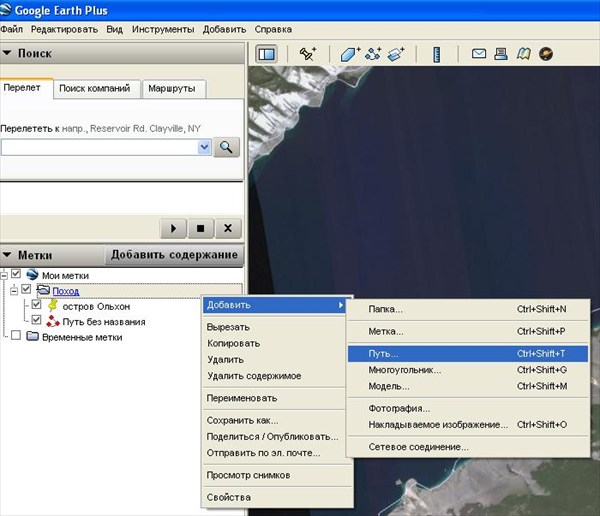Click the Google Earth title bar logo
The image size is (600, 516).
coord(5,10)
